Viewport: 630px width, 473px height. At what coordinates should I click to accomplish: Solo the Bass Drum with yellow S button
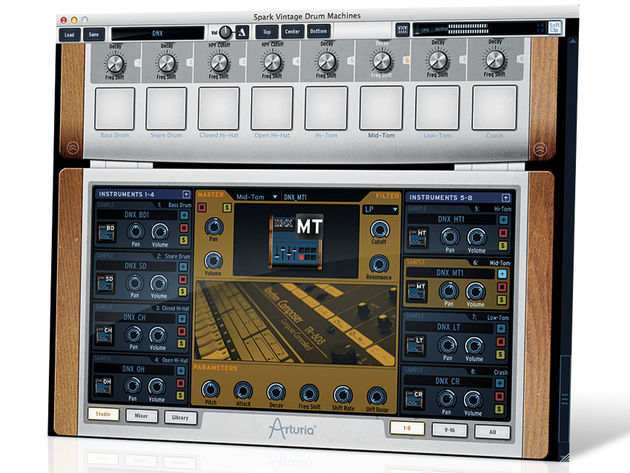[184, 240]
